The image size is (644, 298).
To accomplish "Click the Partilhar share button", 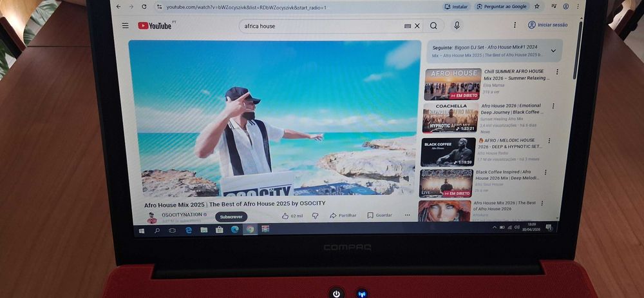I will (343, 215).
